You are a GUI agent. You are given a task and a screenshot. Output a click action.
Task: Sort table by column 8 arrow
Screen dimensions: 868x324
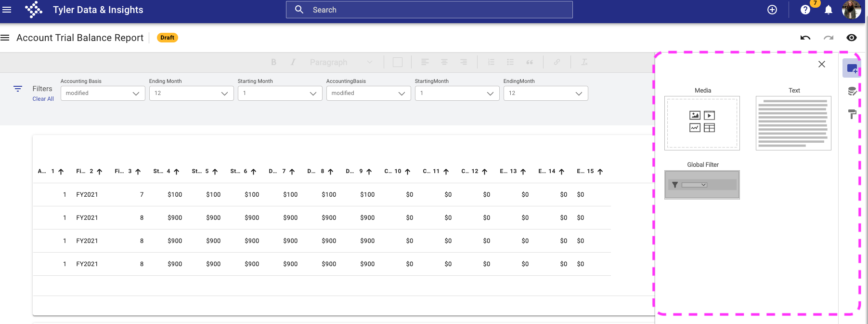click(x=331, y=172)
